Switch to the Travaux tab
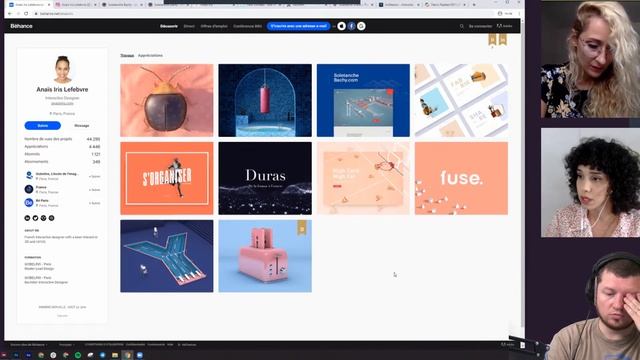This screenshot has height=360, width=640. click(127, 56)
